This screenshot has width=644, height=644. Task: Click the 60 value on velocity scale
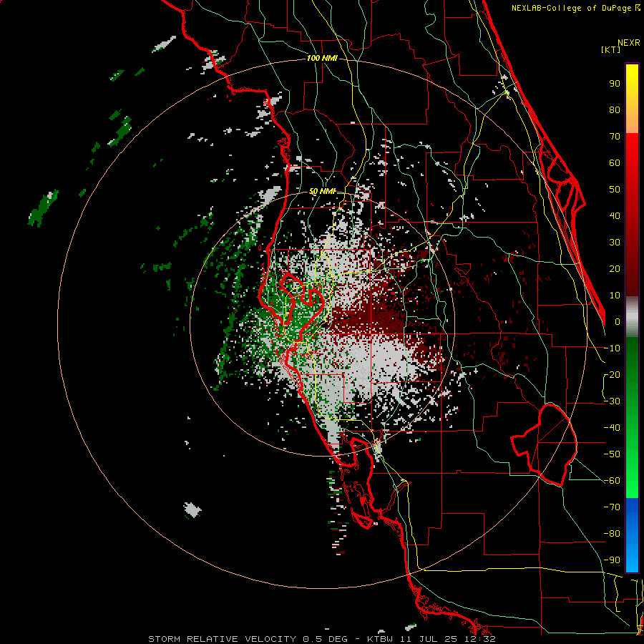pos(615,162)
